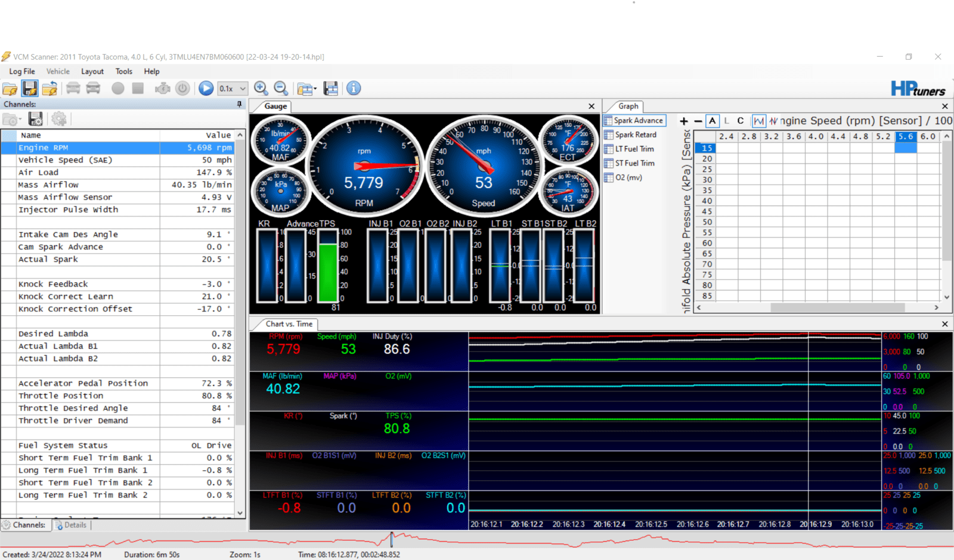Open a log file with the folder icon
This screenshot has height=560, width=954.
pos(10,89)
